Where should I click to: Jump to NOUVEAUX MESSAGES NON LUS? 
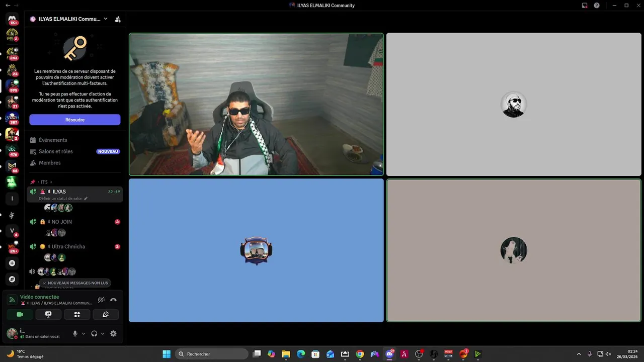(x=75, y=283)
